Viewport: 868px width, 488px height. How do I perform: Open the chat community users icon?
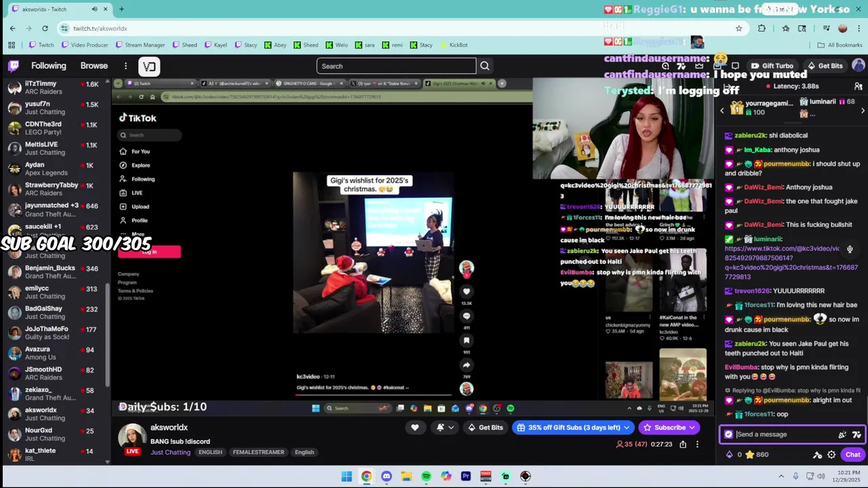[858, 86]
